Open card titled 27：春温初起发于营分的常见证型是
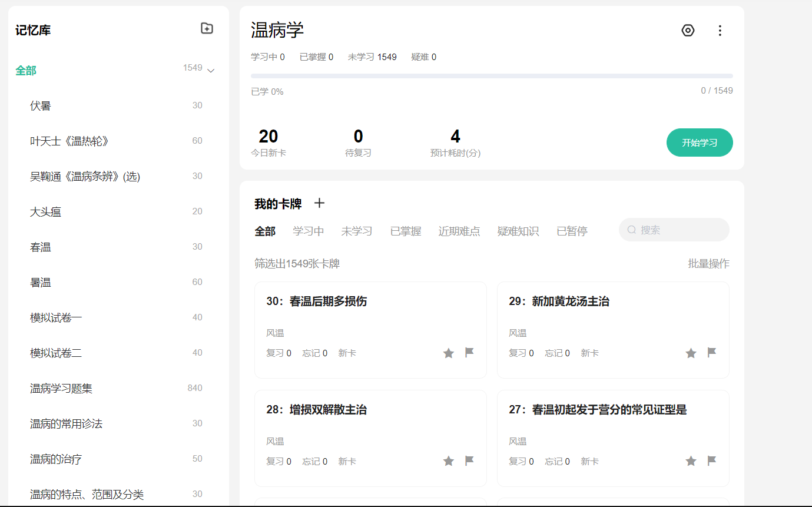 pyautogui.click(x=598, y=410)
